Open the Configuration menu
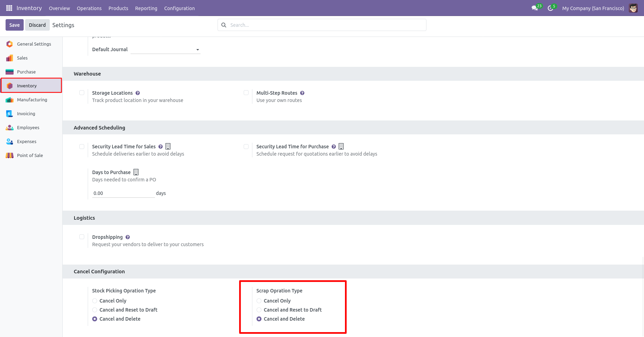The width and height of the screenshot is (644, 337). point(179,8)
